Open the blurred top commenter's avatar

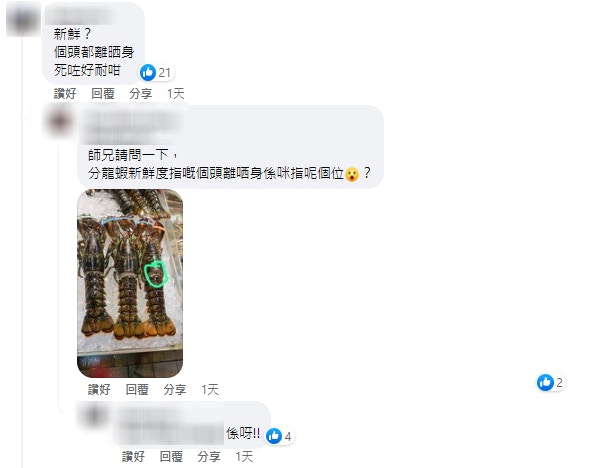point(21,19)
